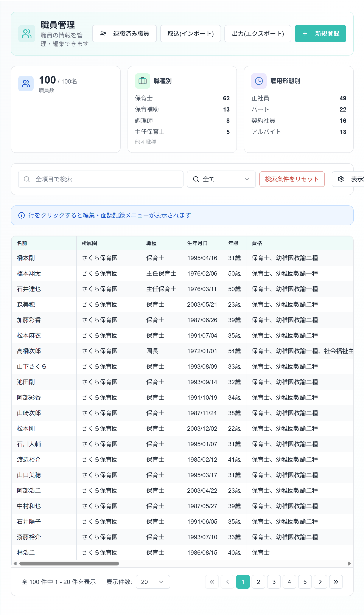Viewport: 364px width, 615px height.
Task: Go to previous page with left chevron
Action: pos(227,582)
